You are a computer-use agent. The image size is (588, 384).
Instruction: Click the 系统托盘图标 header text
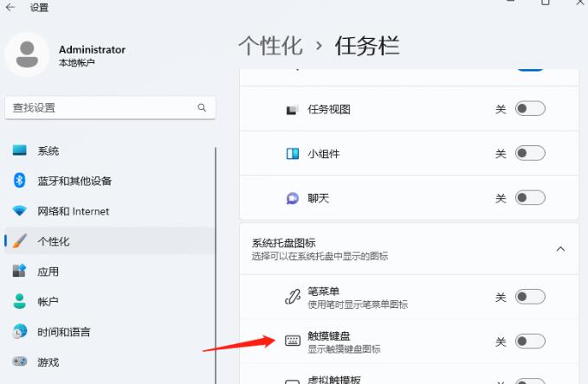(283, 243)
